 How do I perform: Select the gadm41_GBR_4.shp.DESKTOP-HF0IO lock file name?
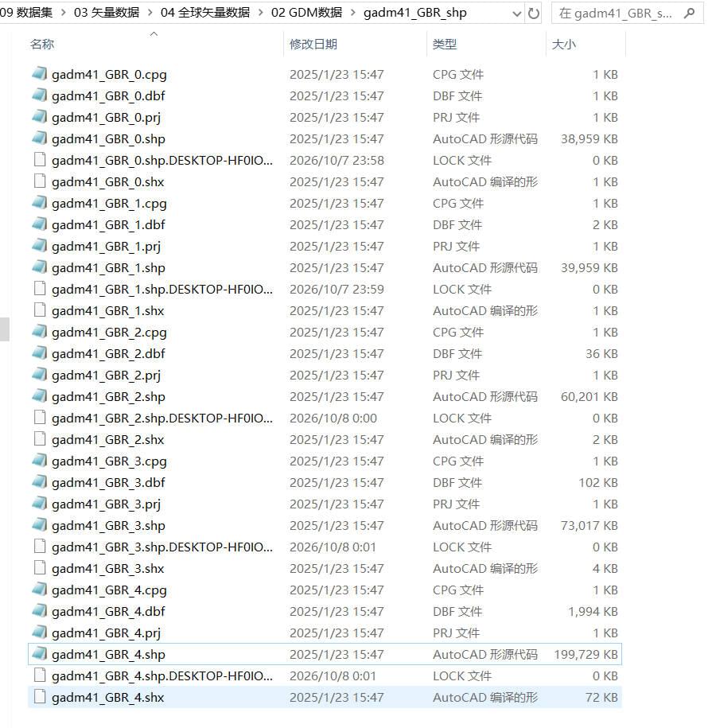[162, 676]
